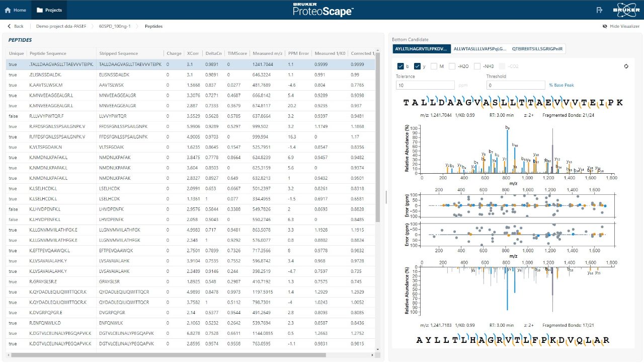Click the Hide Visualizer button
The height and width of the screenshot is (363, 644).
pyautogui.click(x=621, y=26)
